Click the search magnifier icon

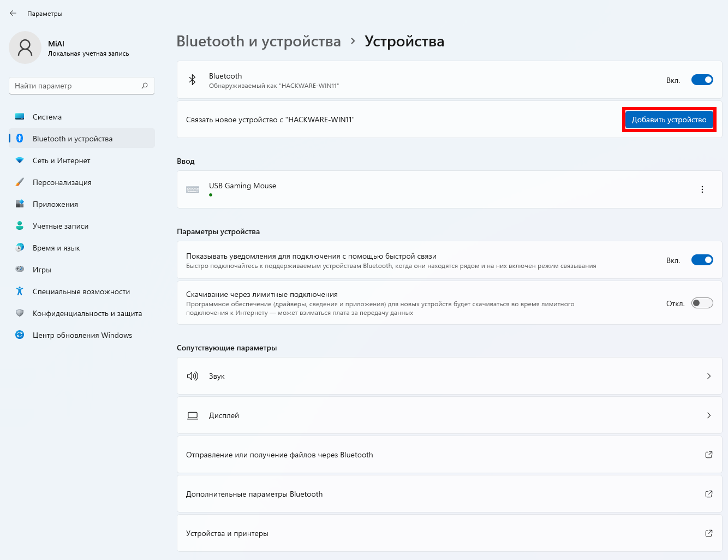tap(145, 86)
